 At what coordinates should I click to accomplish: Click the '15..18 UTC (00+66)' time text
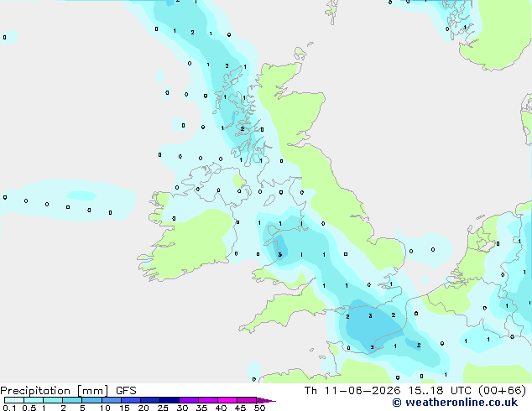[x=467, y=391]
